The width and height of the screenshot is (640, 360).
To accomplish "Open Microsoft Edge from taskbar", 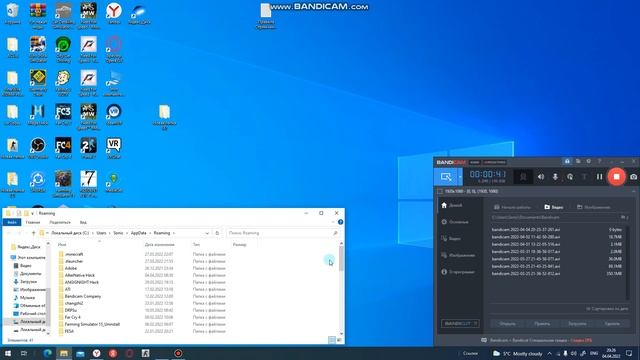I will click(47, 353).
